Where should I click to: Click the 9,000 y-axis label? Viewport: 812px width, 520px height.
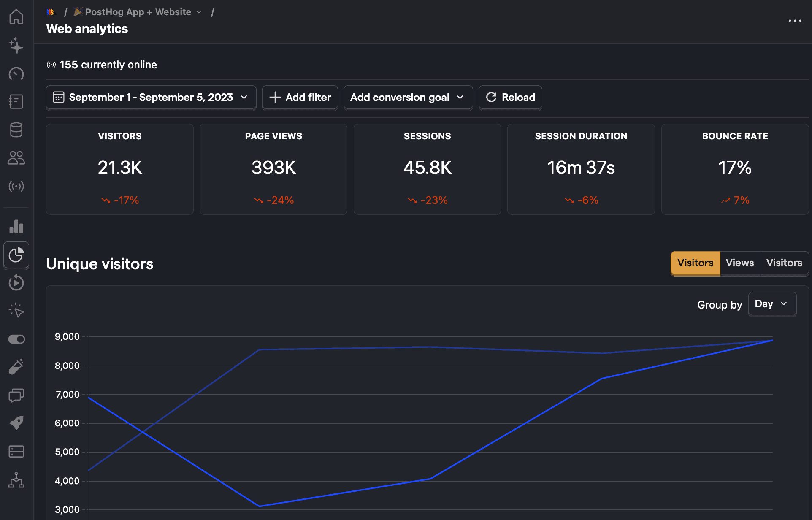[x=67, y=337]
